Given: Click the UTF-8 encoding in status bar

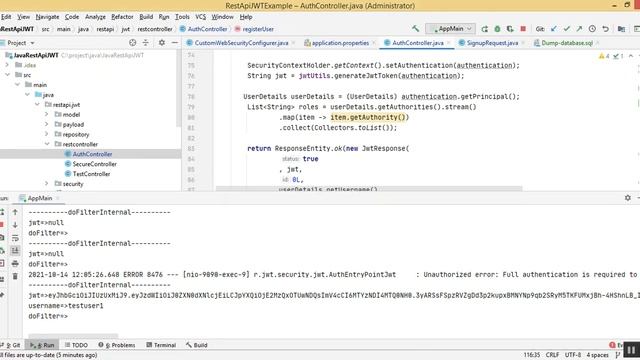Looking at the screenshot, I should [x=573, y=355].
